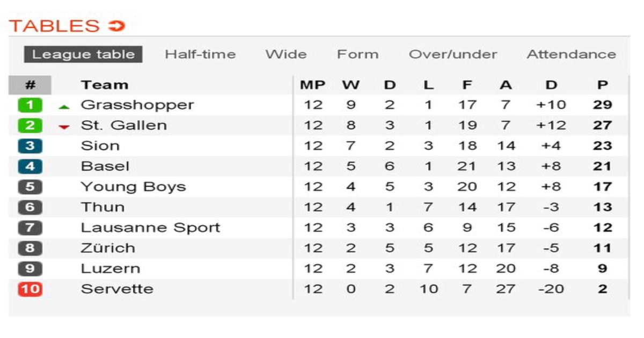Click the red down arrow beside St. Gallen
Image resolution: width=644 pixels, height=338 pixels.
(64, 127)
